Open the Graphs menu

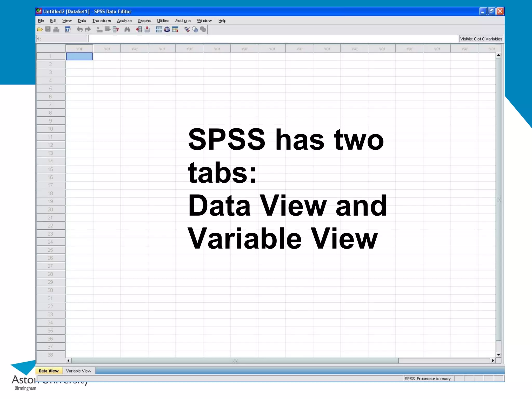[x=144, y=21]
